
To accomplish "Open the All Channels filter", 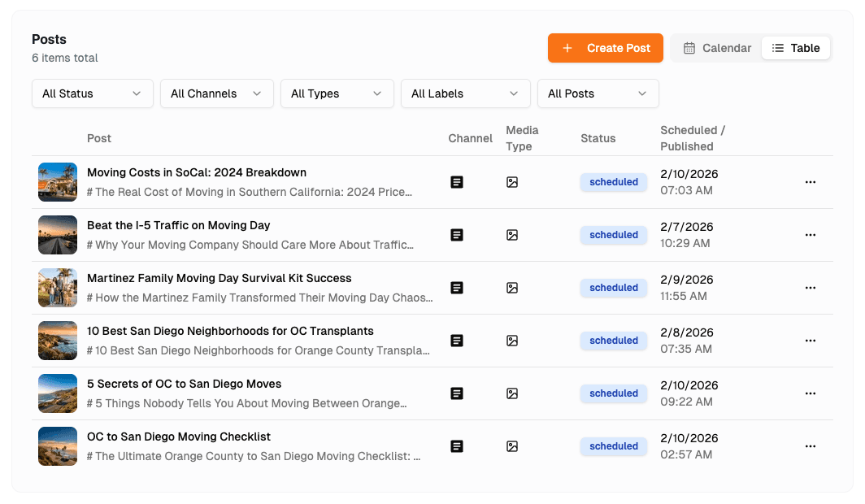I will (216, 93).
